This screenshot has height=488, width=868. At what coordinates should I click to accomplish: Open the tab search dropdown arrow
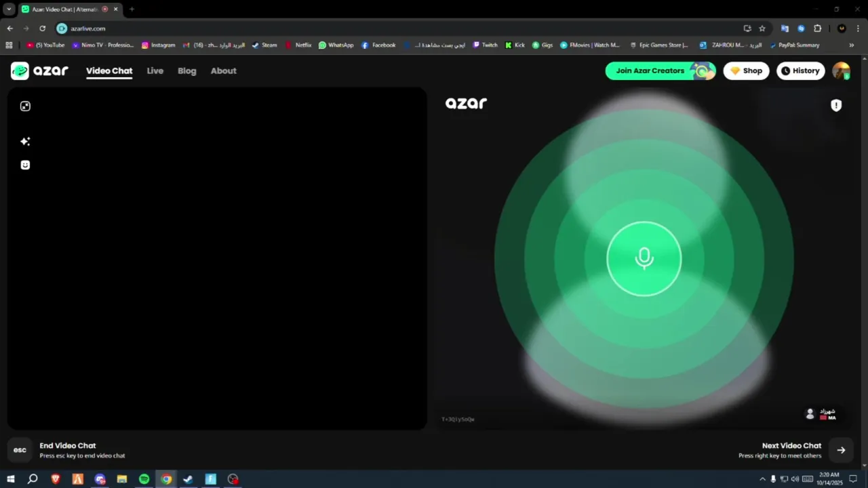coord(9,9)
